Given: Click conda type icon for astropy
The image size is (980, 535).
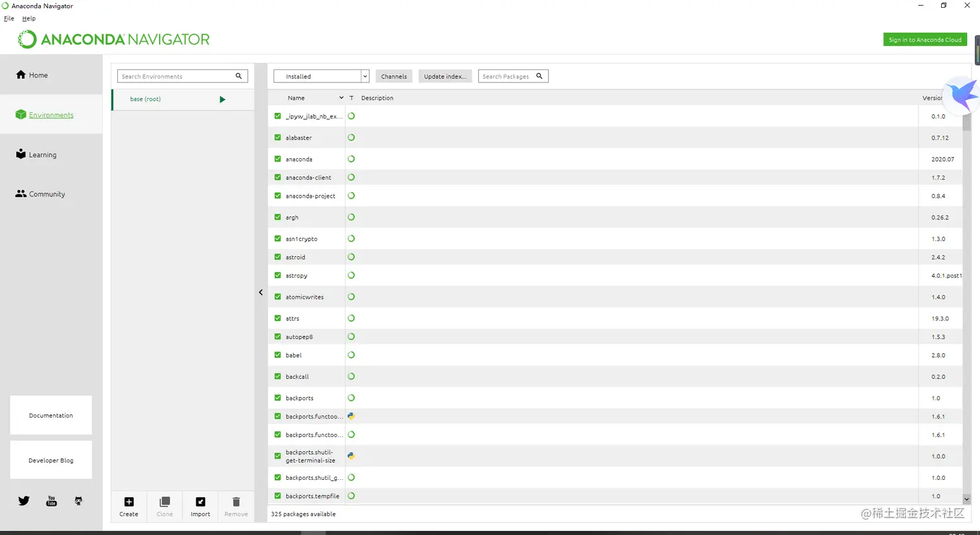Looking at the screenshot, I should pos(351,275).
